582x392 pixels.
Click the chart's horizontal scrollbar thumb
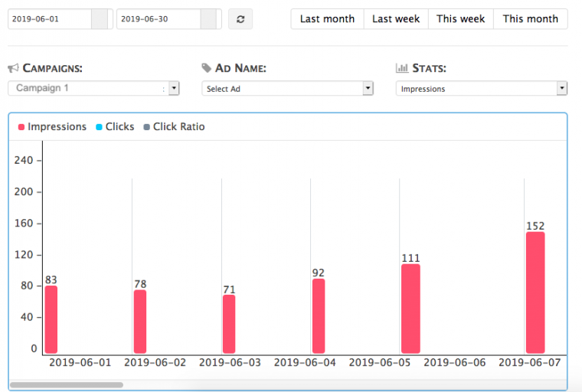tap(67, 385)
